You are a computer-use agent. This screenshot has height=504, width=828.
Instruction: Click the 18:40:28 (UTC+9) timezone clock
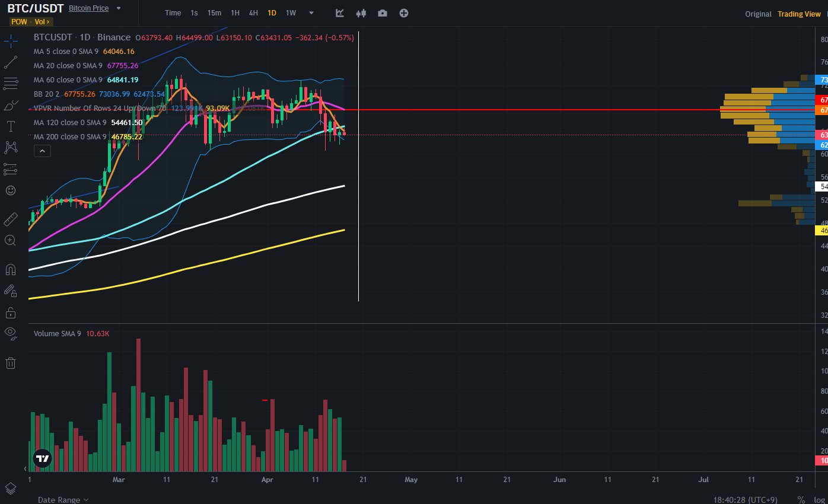tap(746, 500)
